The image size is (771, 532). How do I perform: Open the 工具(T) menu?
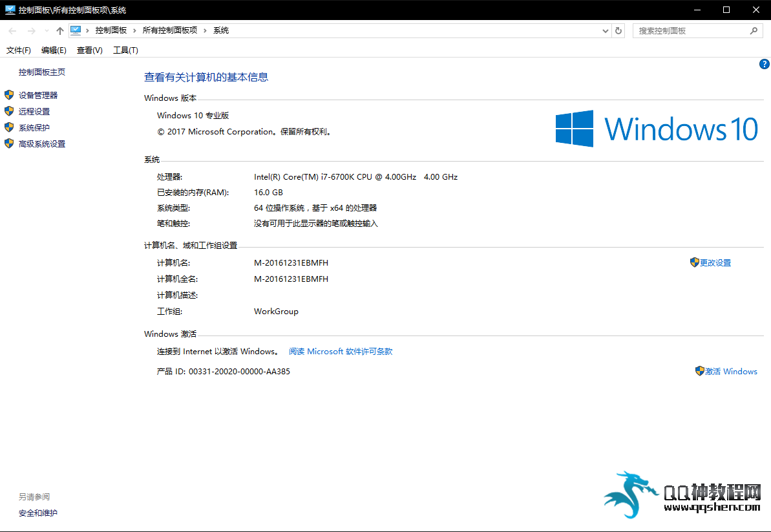coord(125,50)
